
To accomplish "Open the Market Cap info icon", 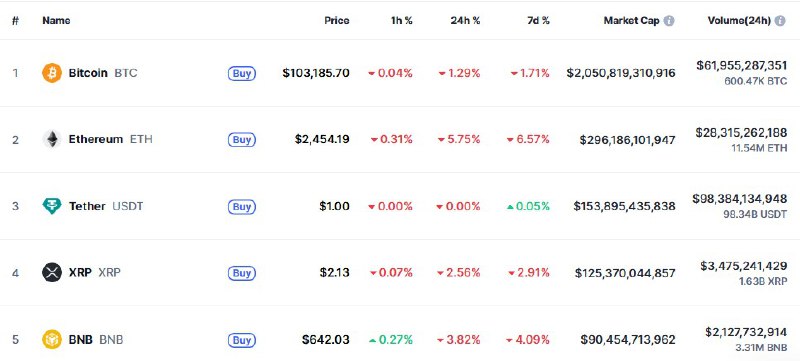I will click(x=669, y=21).
